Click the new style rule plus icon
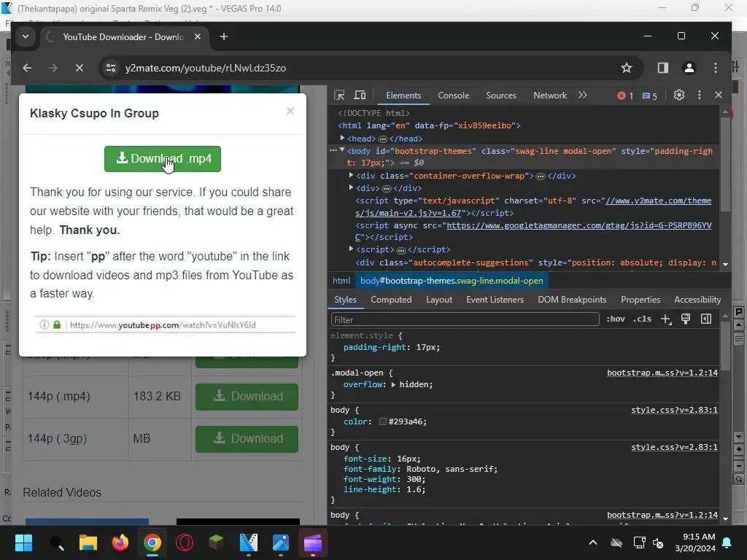The image size is (747, 560). (x=666, y=319)
